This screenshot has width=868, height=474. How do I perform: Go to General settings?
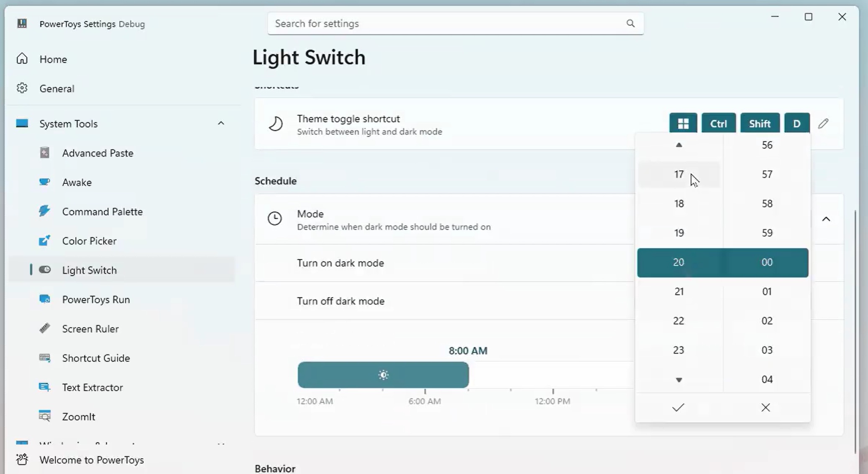tap(56, 89)
